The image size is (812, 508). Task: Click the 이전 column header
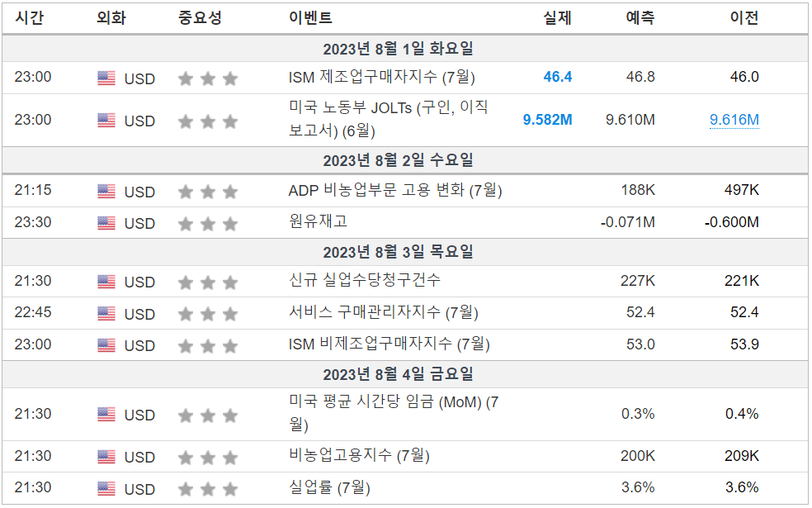click(744, 17)
